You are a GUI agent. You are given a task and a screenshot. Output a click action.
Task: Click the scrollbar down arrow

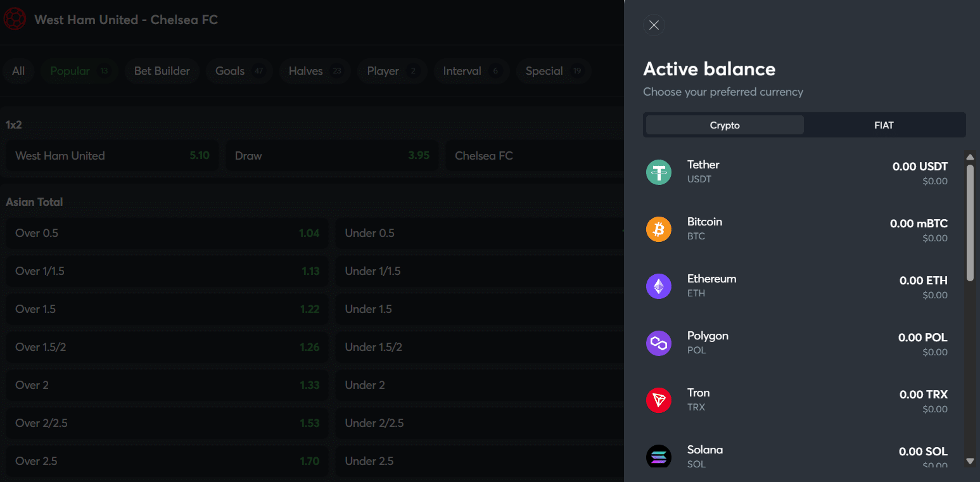(970, 460)
